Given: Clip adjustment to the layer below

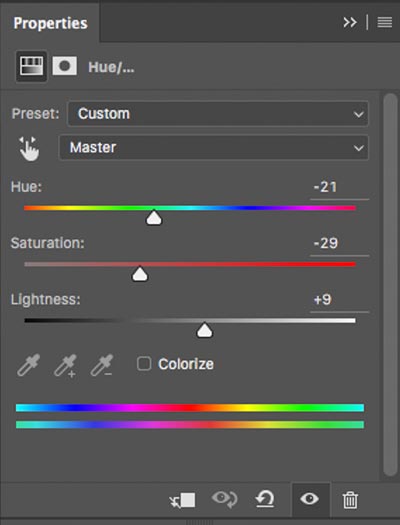Looking at the screenshot, I should 182,500.
